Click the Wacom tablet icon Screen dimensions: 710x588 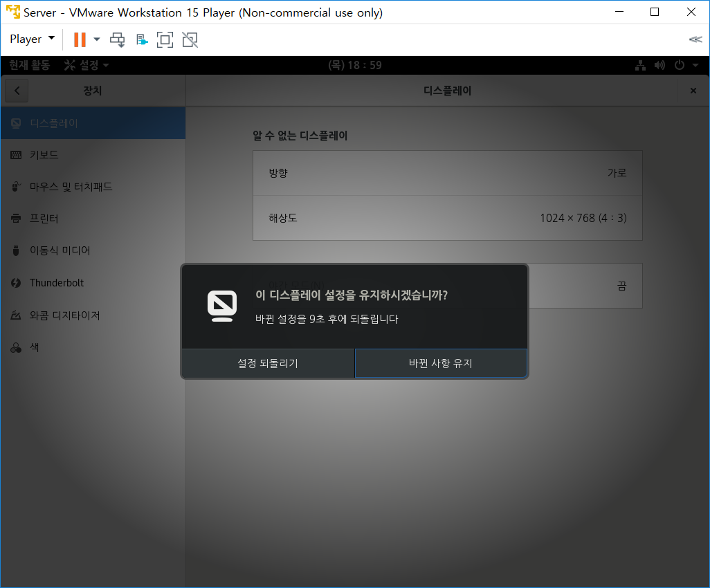coord(16,315)
